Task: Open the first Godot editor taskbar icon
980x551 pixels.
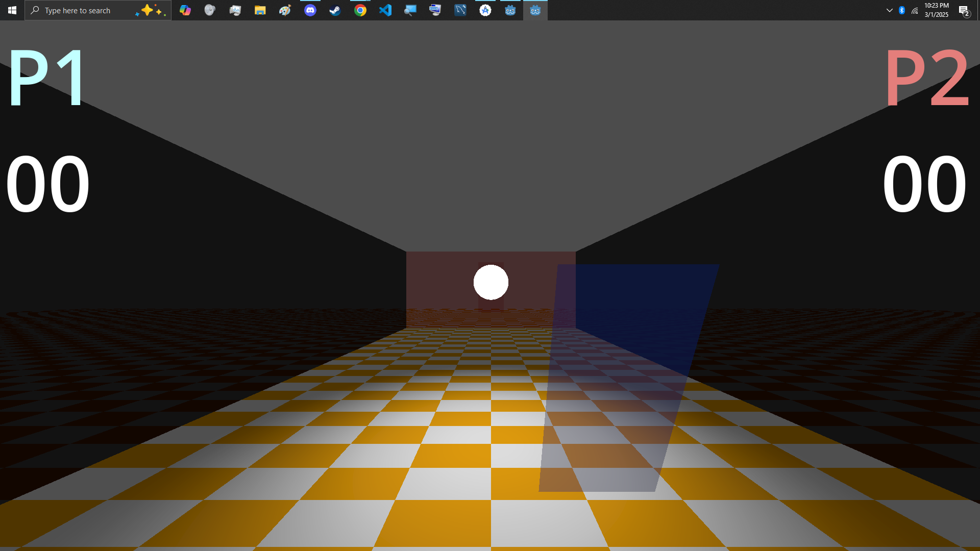Action: click(x=510, y=10)
